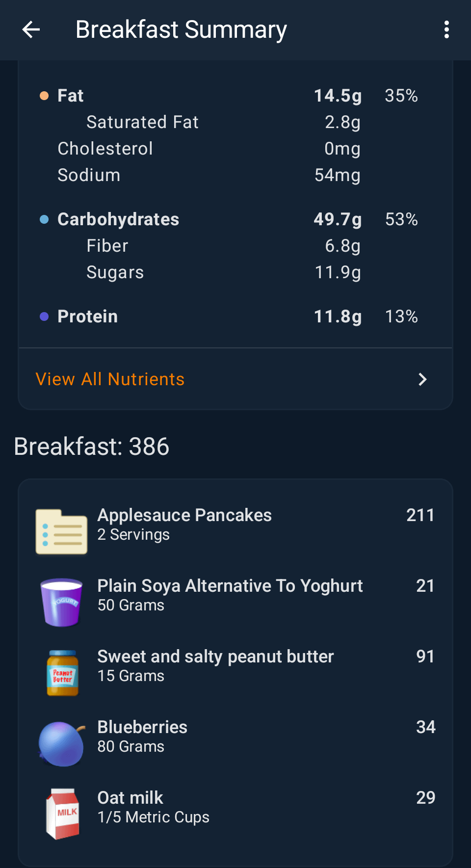Tap the purple Protein color dot

point(44,316)
